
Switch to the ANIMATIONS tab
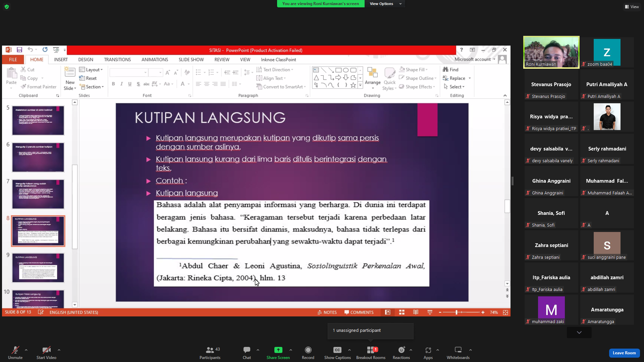pyautogui.click(x=155, y=59)
